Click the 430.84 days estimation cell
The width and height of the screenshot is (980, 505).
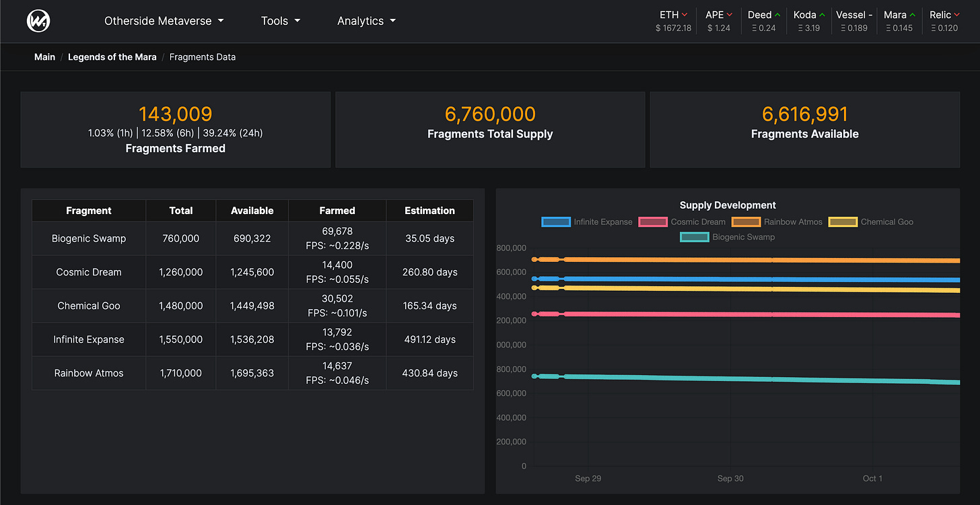point(430,373)
